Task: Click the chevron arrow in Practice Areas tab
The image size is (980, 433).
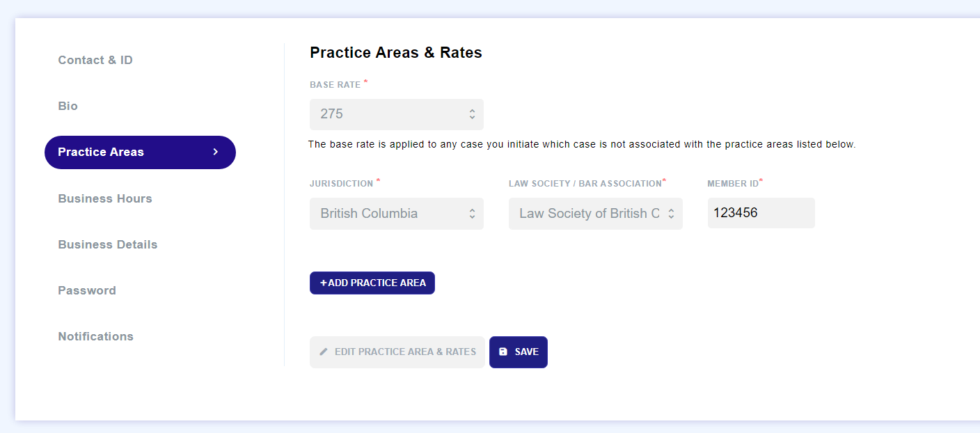Action: (216, 152)
